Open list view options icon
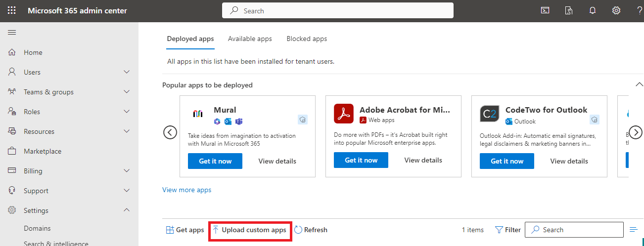Image resolution: width=644 pixels, height=246 pixels. tap(634, 230)
